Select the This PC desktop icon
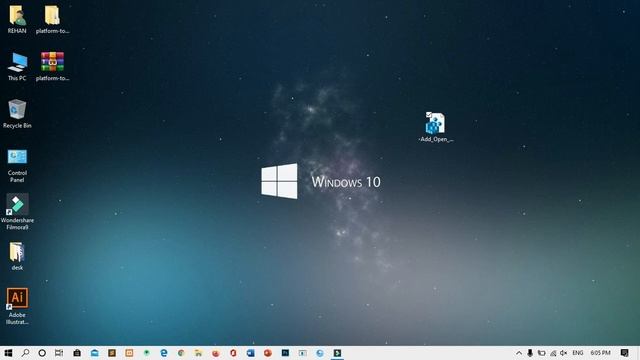The height and width of the screenshot is (360, 640). [x=17, y=62]
